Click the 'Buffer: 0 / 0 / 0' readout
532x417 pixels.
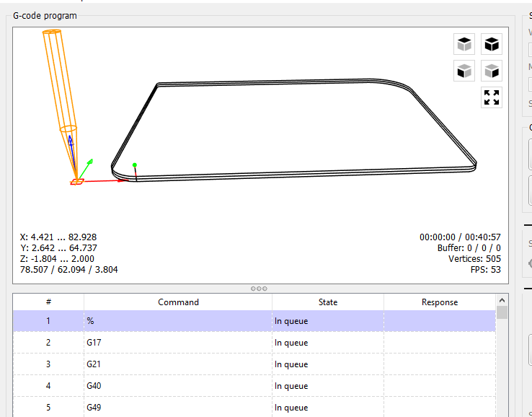pyautogui.click(x=469, y=248)
